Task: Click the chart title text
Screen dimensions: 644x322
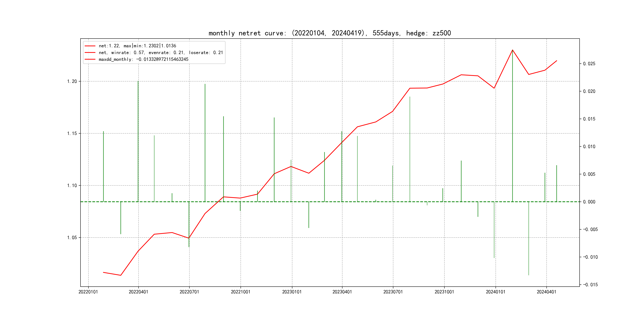Action: tap(330, 33)
